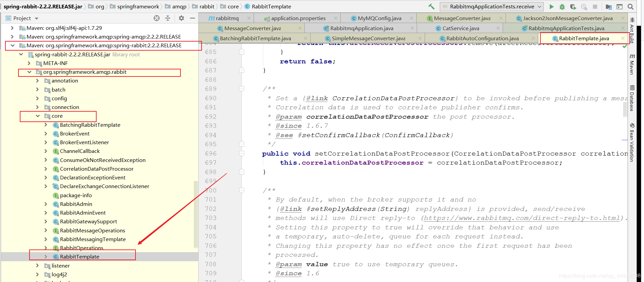Collapse the spring-rabbit:2.2.2.RELEASE Maven node
The width and height of the screenshot is (644, 282).
click(12, 45)
